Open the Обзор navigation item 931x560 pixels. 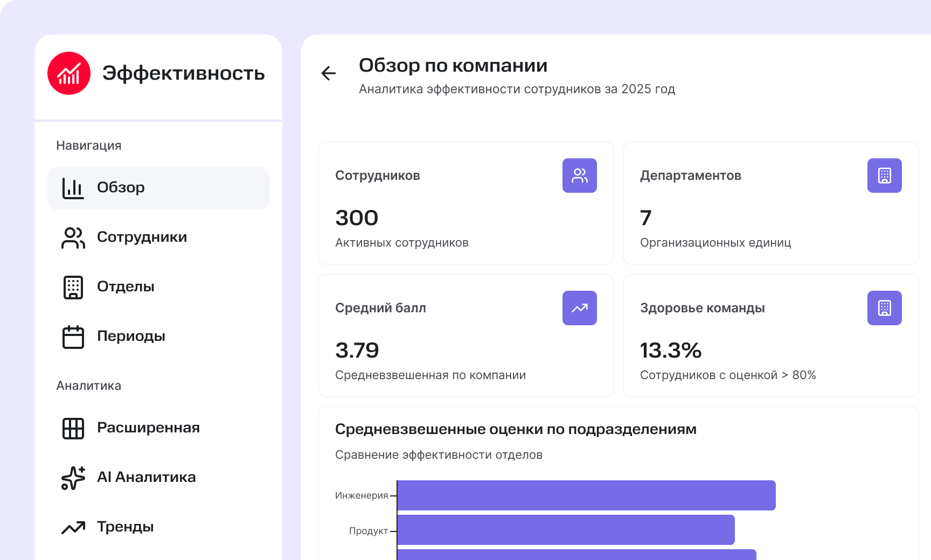click(121, 188)
